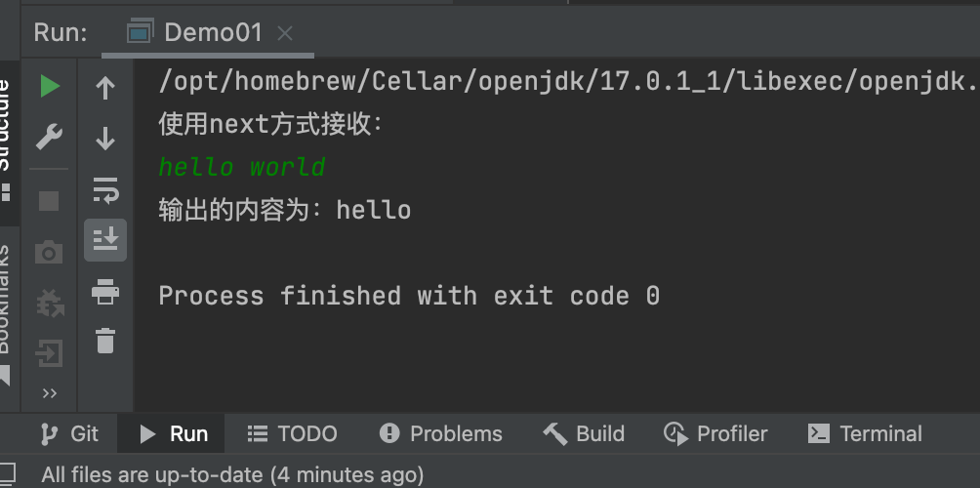Click the exit/sign-in arrow icon

pos(49,353)
